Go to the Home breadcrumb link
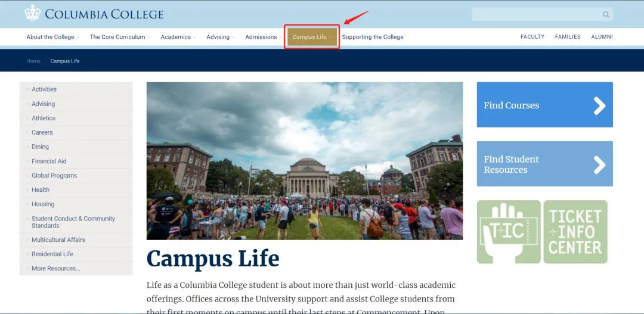Viewport: 644px width, 314px height. [33, 61]
